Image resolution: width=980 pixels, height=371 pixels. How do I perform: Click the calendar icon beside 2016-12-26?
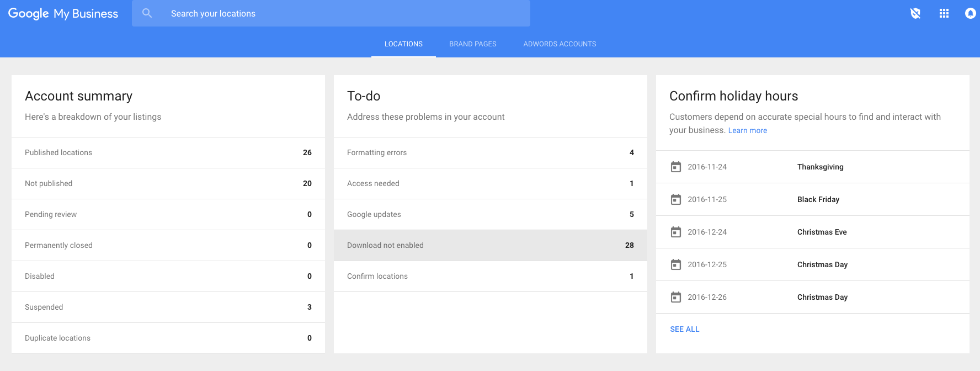(675, 297)
